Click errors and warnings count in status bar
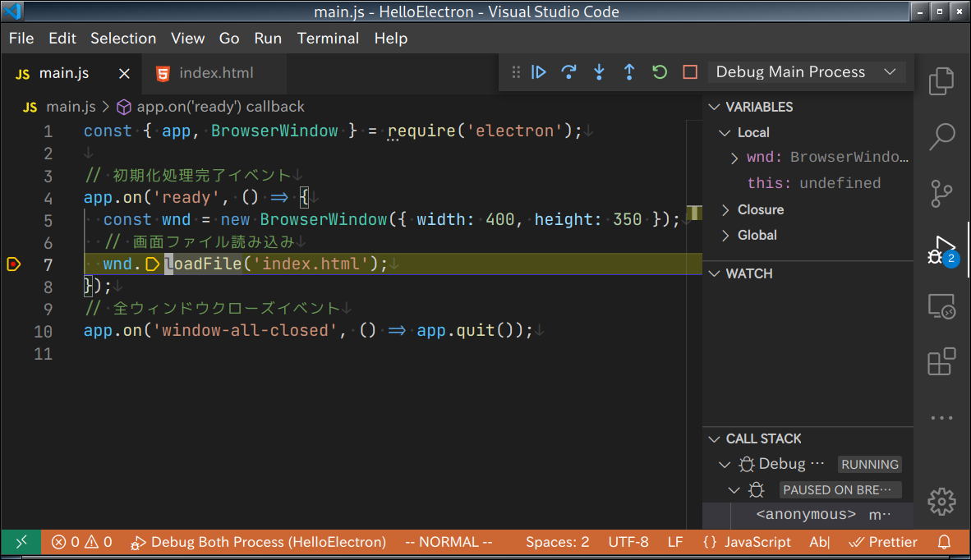 (82, 543)
